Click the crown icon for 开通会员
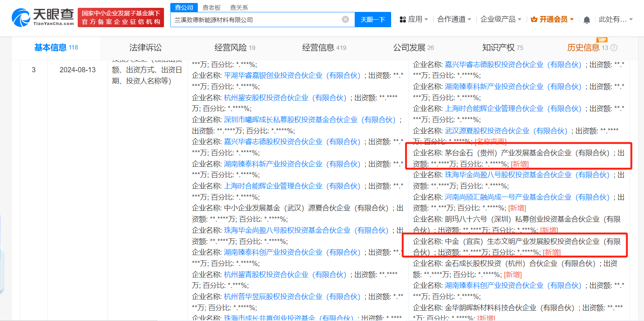Screen dimensions: 644x321 (x=534, y=19)
